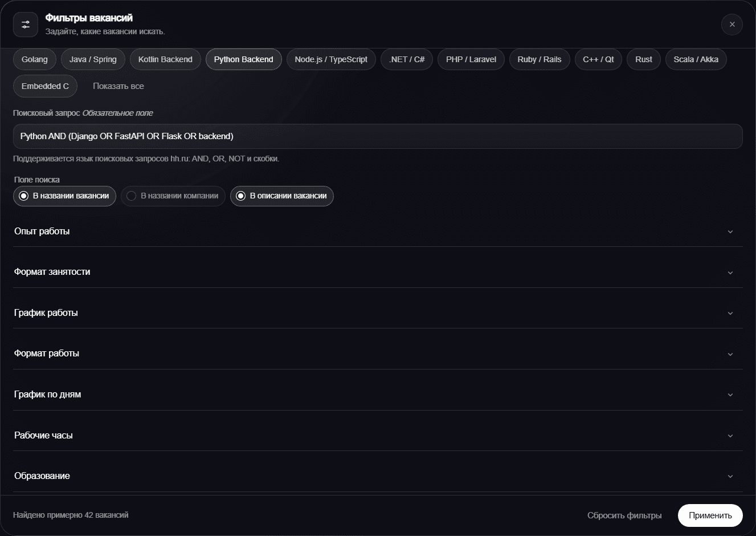The image size is (756, 536).
Task: Select the Java / Spring preset chip
Action: click(x=93, y=59)
